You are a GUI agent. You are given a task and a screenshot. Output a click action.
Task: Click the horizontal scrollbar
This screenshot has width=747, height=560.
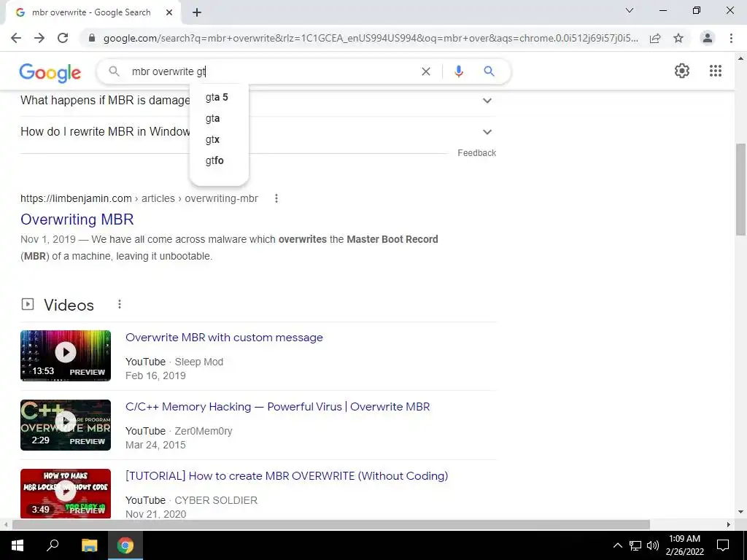(331, 524)
